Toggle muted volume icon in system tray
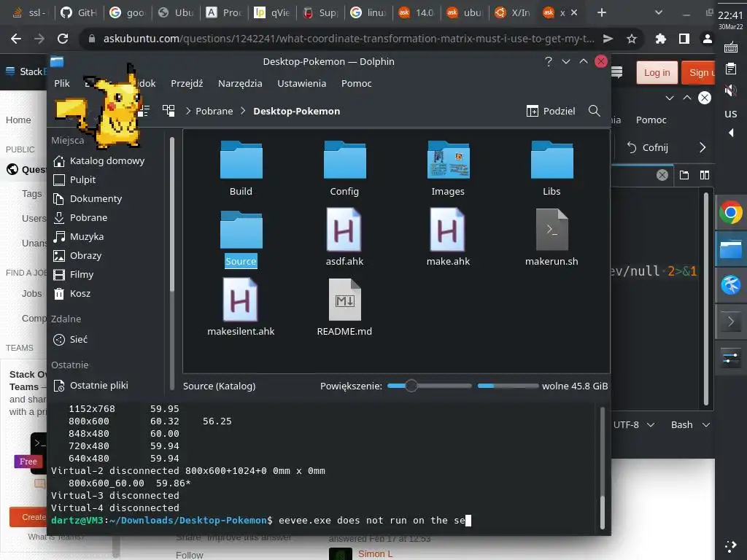The height and width of the screenshot is (560, 747). point(731,90)
